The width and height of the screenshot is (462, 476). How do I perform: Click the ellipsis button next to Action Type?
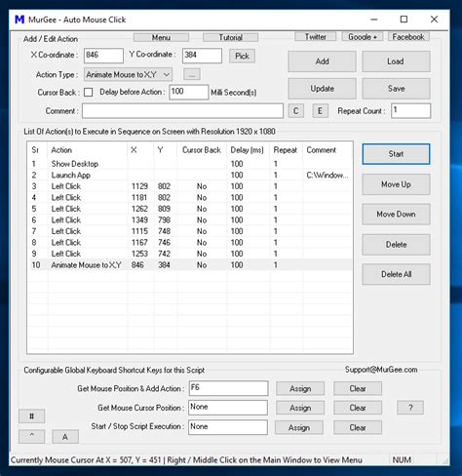click(x=192, y=74)
